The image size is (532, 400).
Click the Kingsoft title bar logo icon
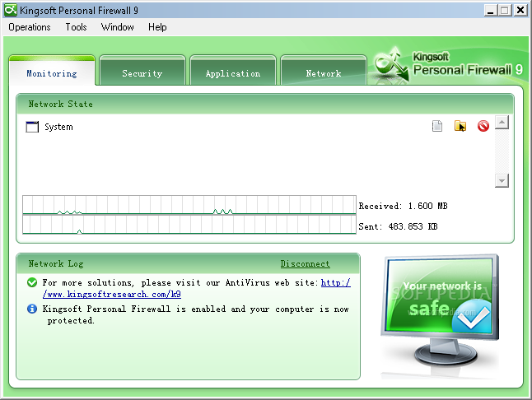click(10, 10)
